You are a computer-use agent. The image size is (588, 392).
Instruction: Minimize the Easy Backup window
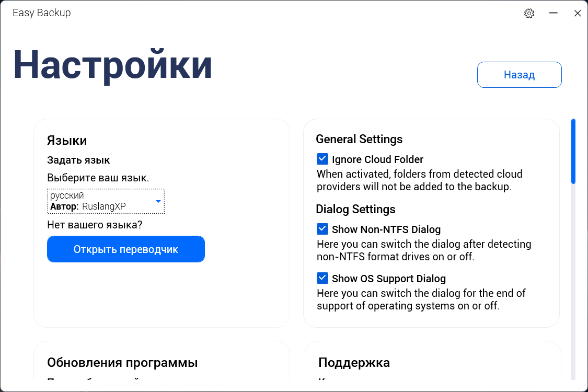[x=554, y=14]
